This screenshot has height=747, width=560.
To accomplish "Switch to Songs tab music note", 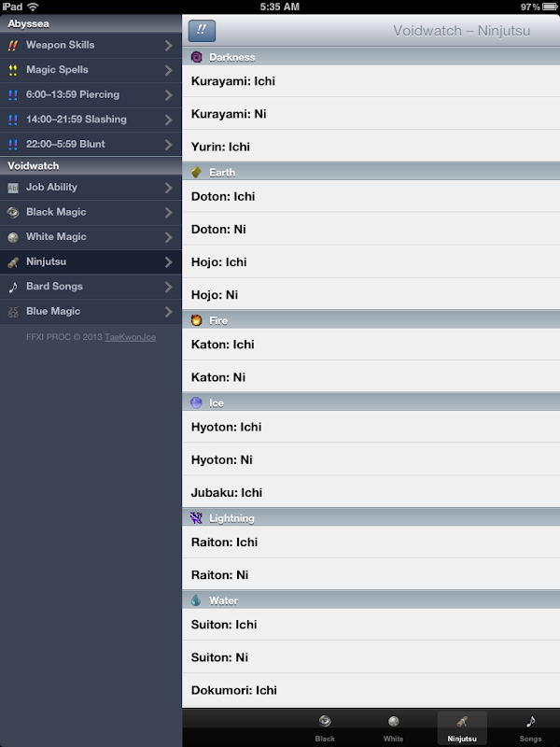I will 530,721.
